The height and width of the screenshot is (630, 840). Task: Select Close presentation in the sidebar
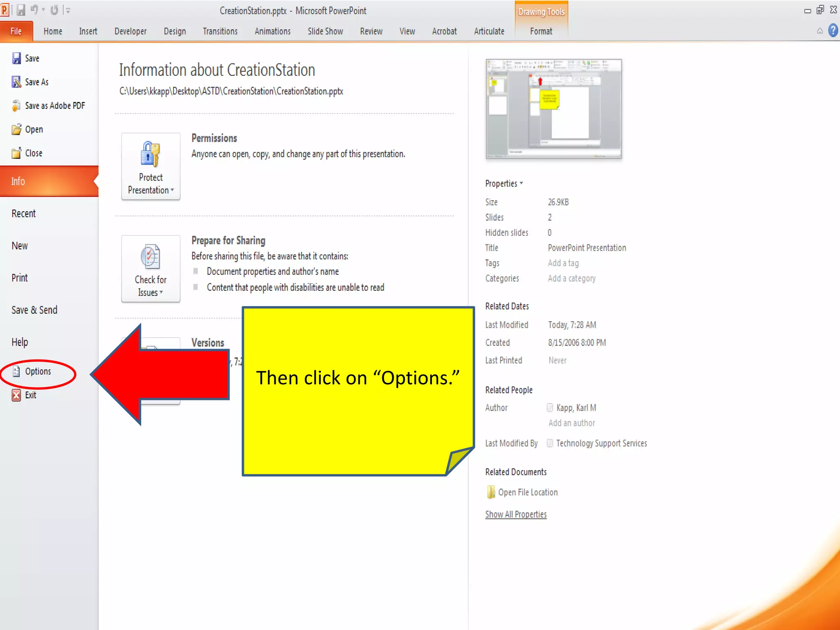click(x=27, y=153)
